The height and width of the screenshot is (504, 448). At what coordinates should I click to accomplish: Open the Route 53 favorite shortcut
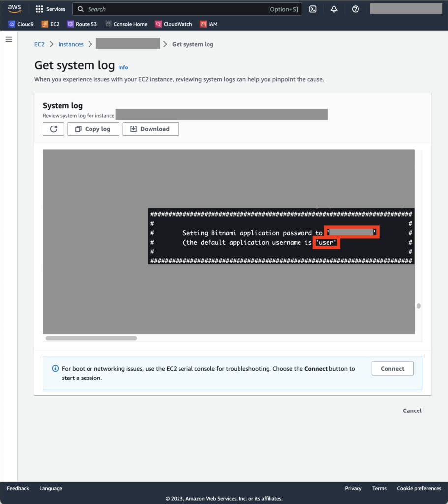(82, 24)
